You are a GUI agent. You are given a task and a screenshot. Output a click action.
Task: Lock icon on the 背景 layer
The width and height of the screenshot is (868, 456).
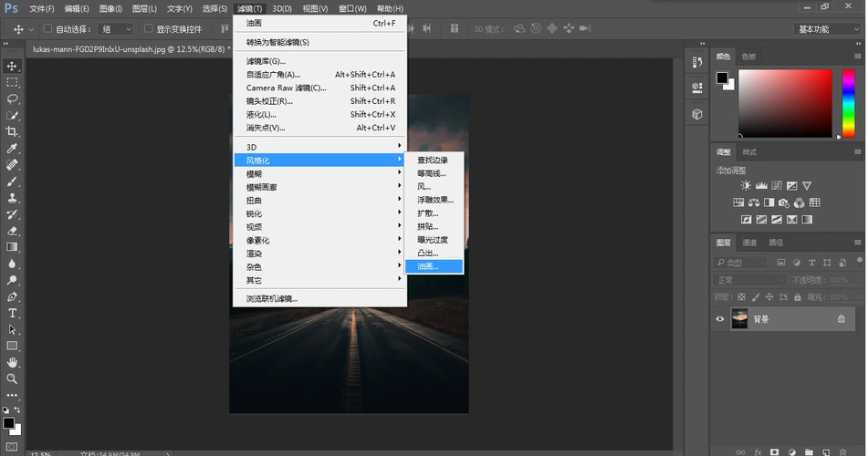click(x=841, y=319)
